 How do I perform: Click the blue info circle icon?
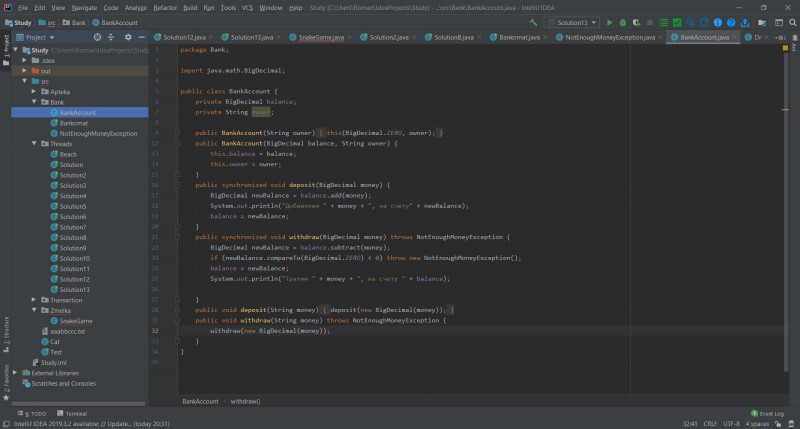[717, 22]
